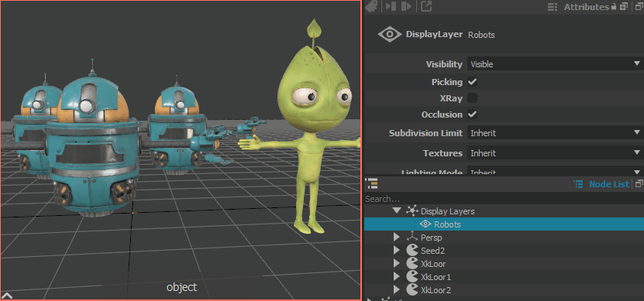Toggle the Attributes panel lock icon
This screenshot has height=301, width=644.
614,6
